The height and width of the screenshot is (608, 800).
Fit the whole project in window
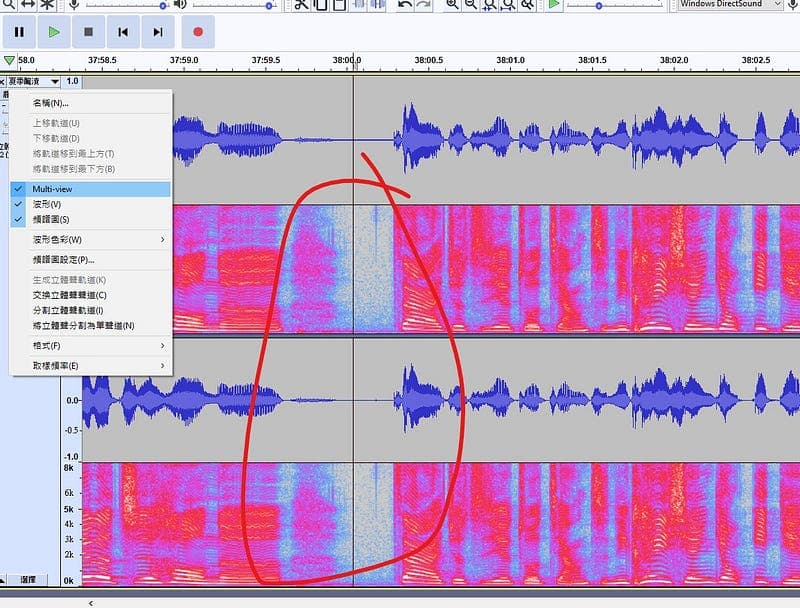point(509,5)
